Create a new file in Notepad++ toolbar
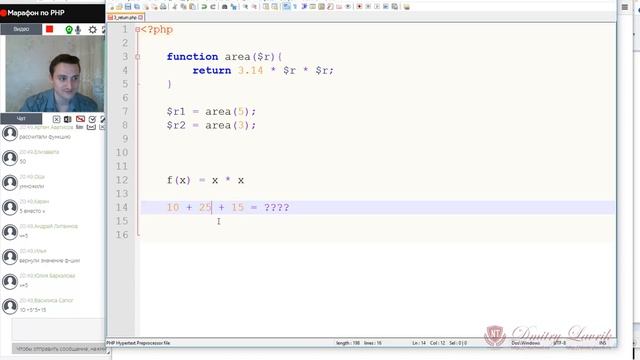The height and width of the screenshot is (360, 640). tap(111, 7)
